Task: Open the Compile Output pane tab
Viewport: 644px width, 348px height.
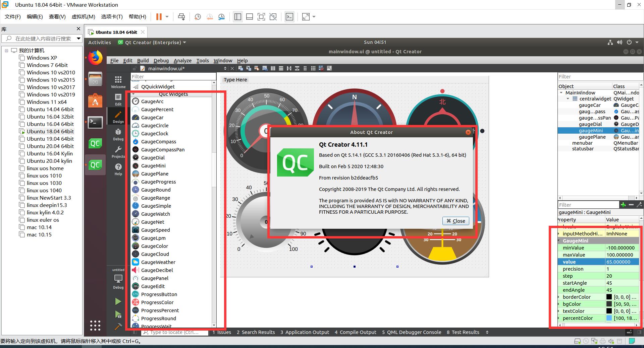Action: tap(356, 332)
